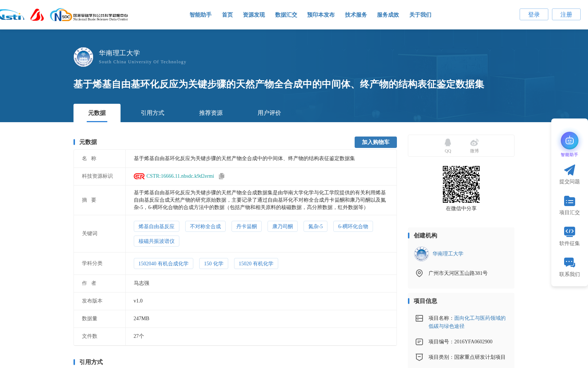Screen dimensions: 588x368
Task: Click university emblem under 创建机构
Action: pos(421,254)
